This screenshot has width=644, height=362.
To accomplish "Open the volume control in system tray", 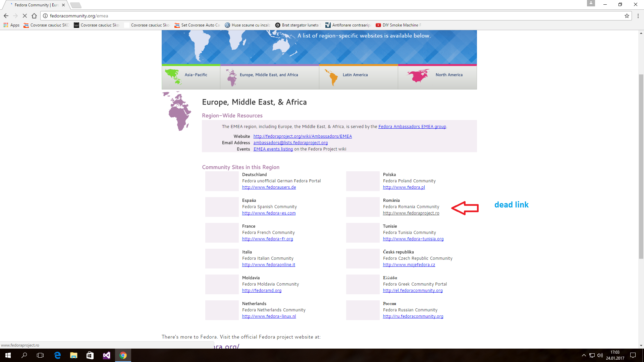I will [x=600, y=355].
